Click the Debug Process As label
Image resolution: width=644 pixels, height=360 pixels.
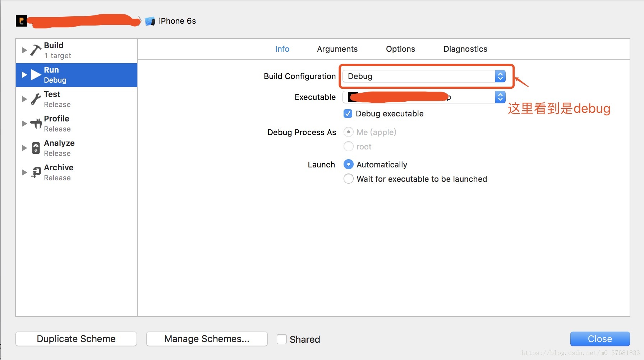302,132
